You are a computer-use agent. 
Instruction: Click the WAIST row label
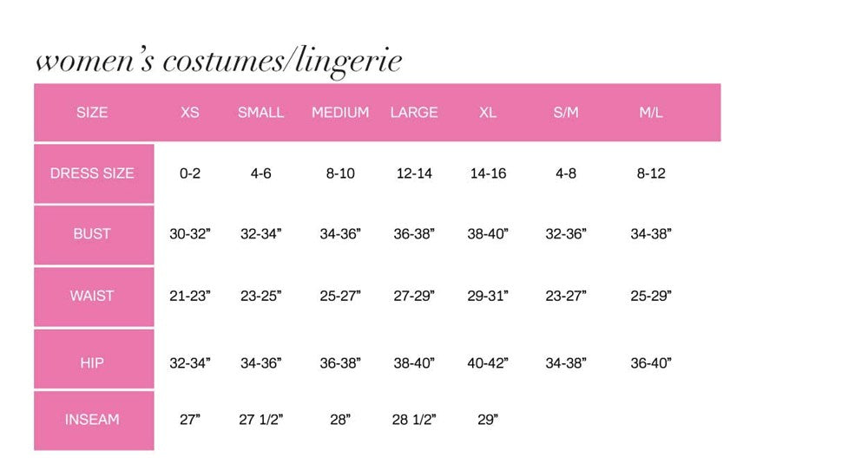pyautogui.click(x=92, y=296)
